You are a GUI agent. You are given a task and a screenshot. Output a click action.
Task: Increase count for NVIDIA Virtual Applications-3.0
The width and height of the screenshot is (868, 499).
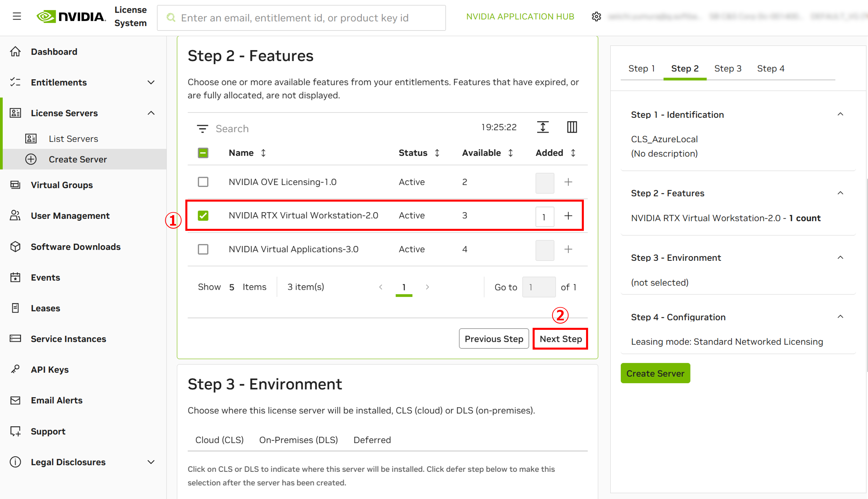click(x=568, y=249)
